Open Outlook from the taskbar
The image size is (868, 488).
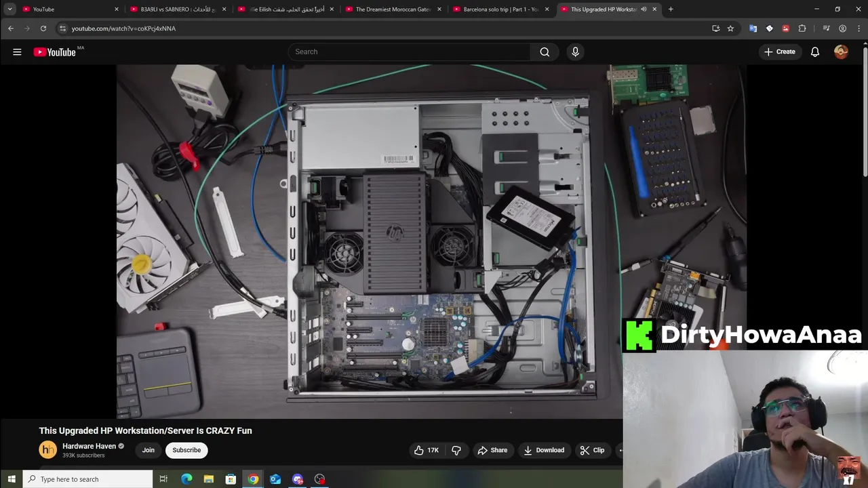(x=275, y=479)
